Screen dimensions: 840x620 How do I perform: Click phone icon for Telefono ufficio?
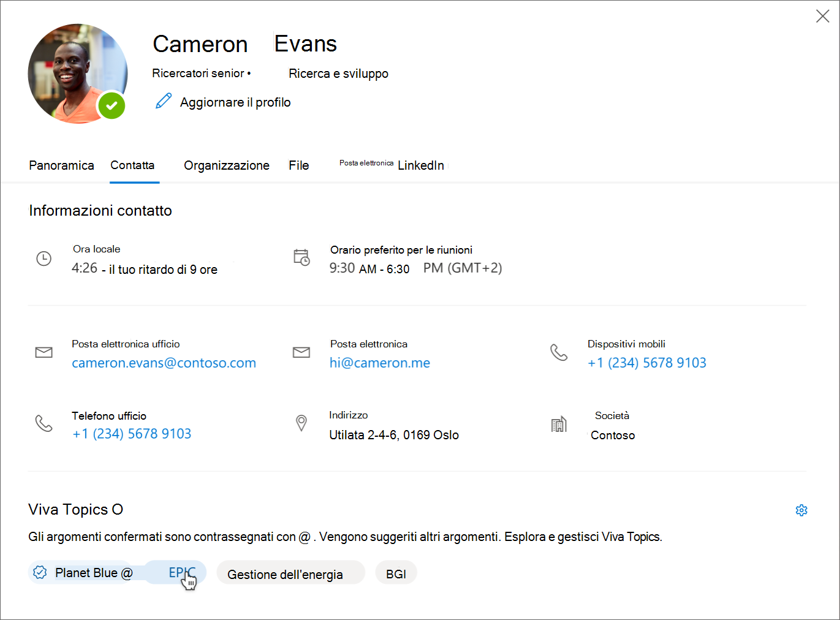click(44, 423)
